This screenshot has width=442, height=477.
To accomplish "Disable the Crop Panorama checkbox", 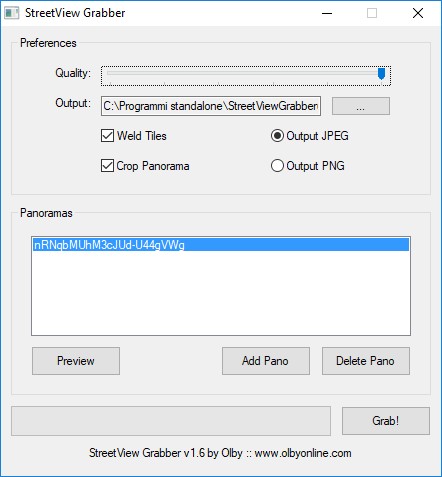I will point(107,166).
